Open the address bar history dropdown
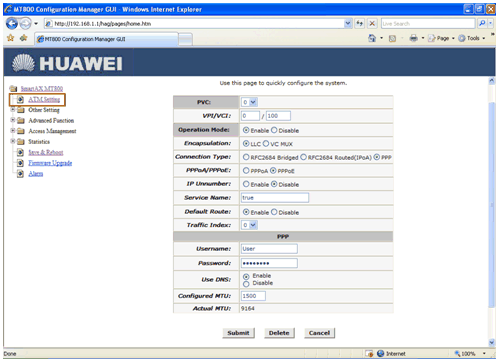The image size is (501, 362). coord(348,23)
